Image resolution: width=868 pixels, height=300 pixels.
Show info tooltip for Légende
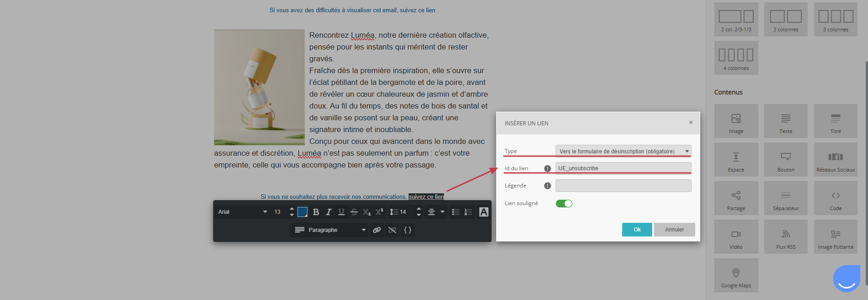[x=547, y=186]
